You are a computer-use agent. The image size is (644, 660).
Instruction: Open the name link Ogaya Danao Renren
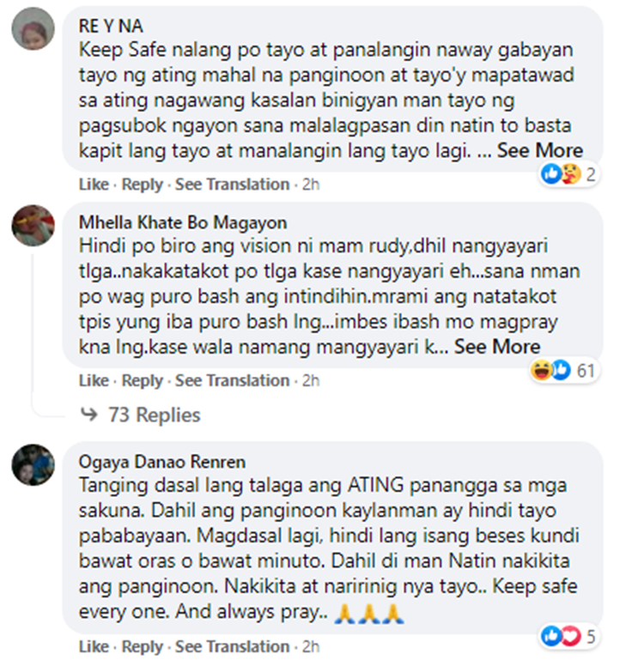pyautogui.click(x=162, y=462)
